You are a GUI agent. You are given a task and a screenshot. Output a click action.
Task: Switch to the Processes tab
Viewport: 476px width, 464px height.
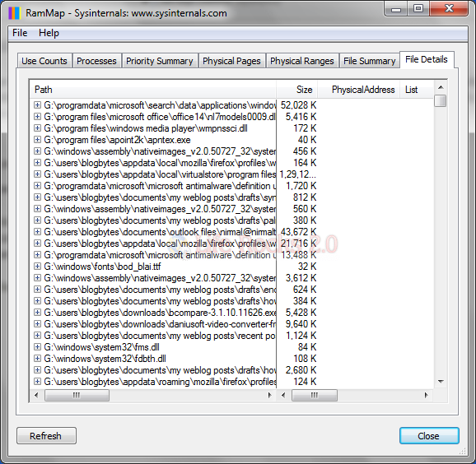[96, 61]
